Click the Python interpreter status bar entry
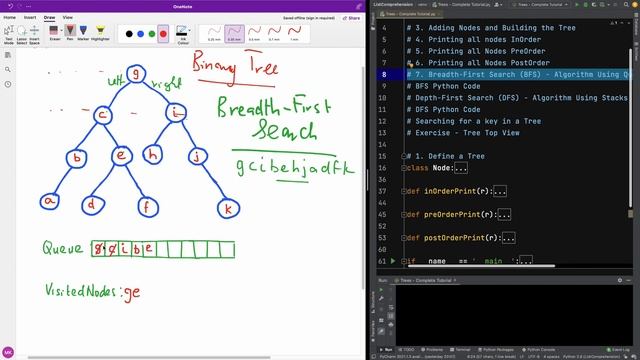Image resolution: width=640 pixels, height=360 pixels. [592, 357]
